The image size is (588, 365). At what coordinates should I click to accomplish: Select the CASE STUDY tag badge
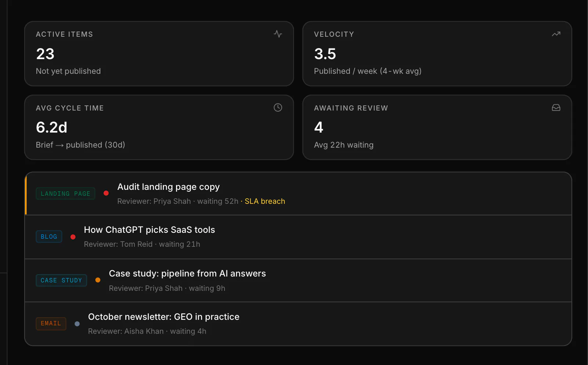(x=61, y=280)
